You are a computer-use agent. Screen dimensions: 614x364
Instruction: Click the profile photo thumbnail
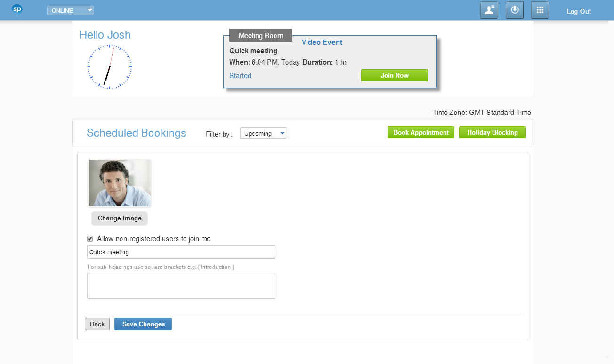[x=120, y=183]
